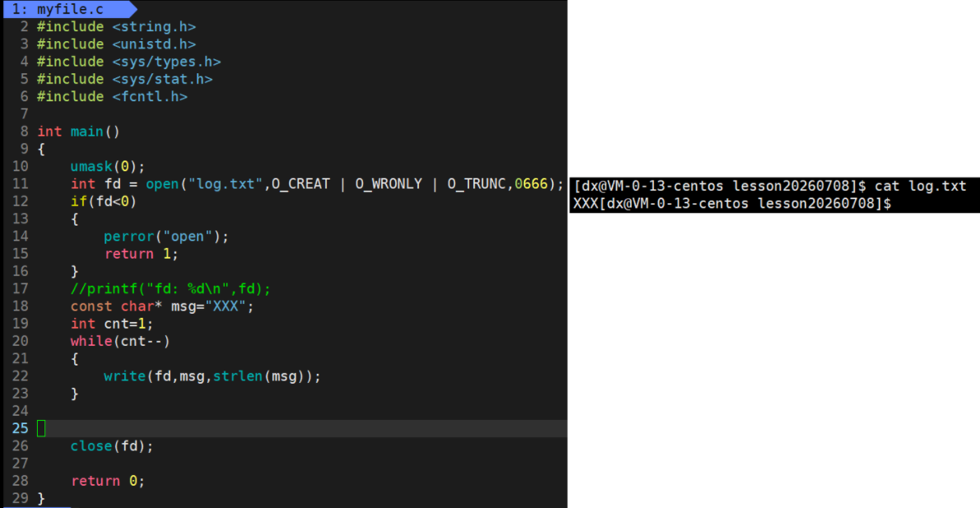This screenshot has height=508, width=980.
Task: Click the first terminal prompt '[dx@VM-0-13-centos lesson20260708]$'
Action: 719,186
